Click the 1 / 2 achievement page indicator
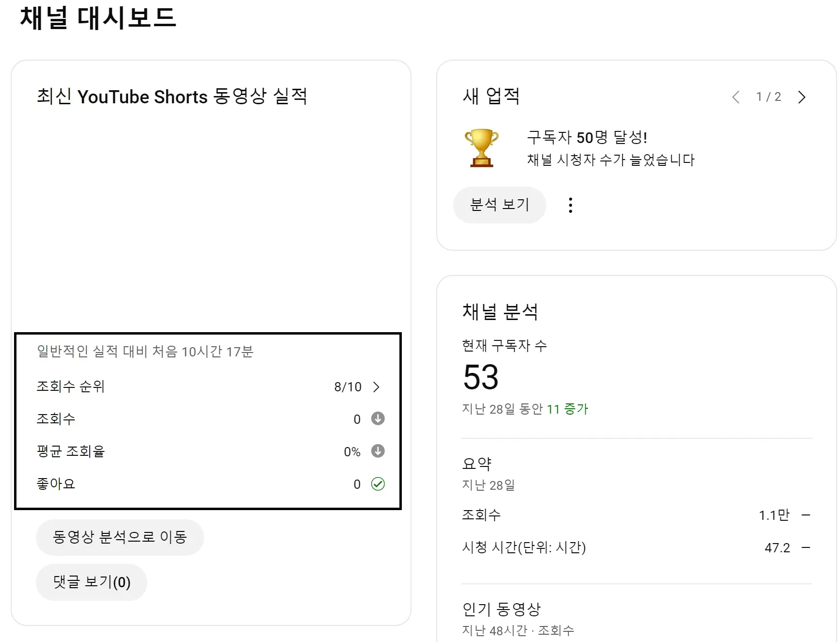This screenshot has height=642, width=840. pos(769,97)
